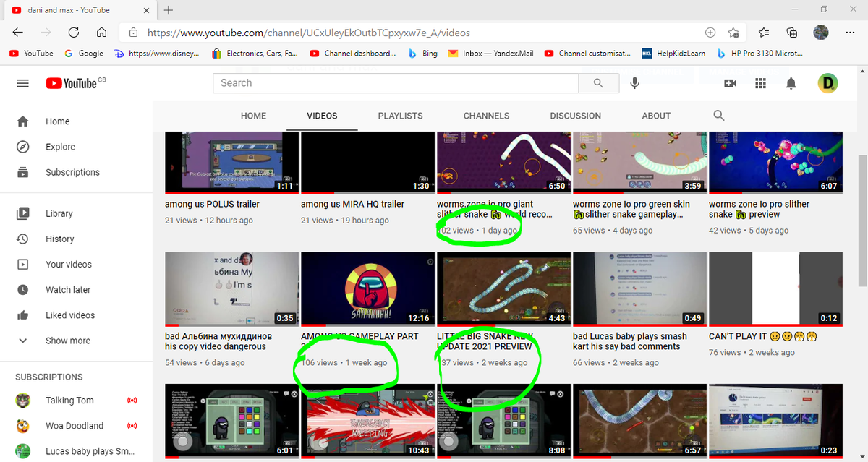Switch to the PLAYLISTS tab
The image size is (868, 462).
tap(400, 116)
